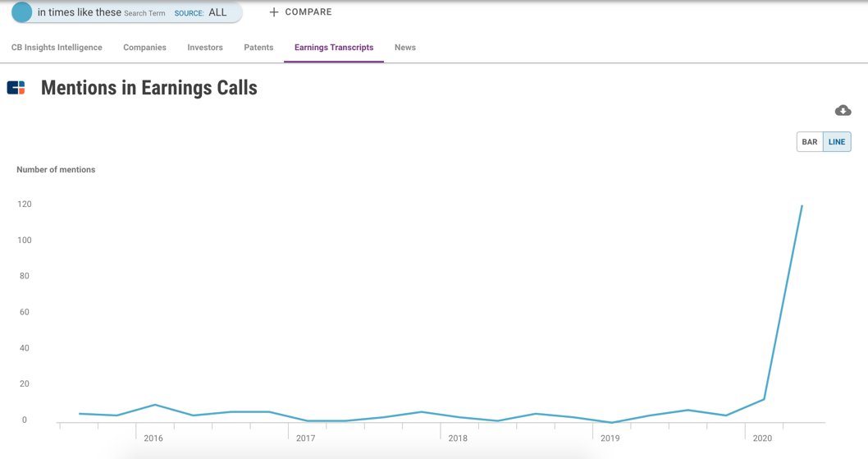Click the 2020 peak data point

tap(802, 206)
